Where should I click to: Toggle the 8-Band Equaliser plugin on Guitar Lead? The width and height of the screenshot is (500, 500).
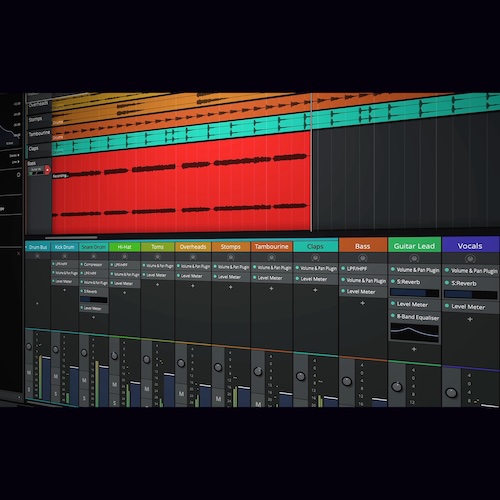(393, 315)
